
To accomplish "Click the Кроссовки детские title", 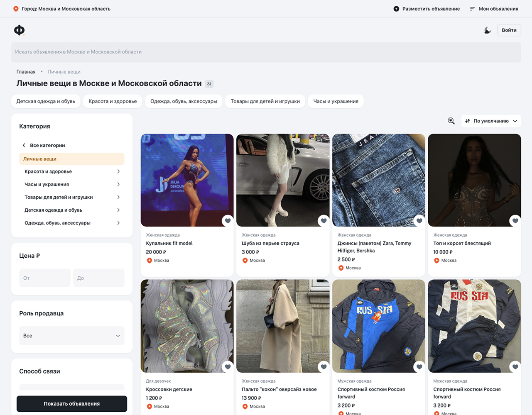I will [x=169, y=389].
